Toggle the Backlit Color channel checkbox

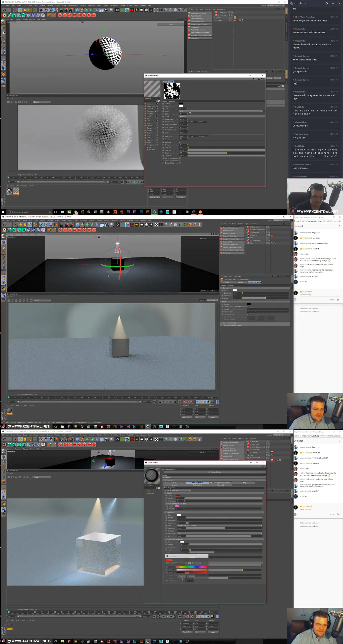point(157,106)
